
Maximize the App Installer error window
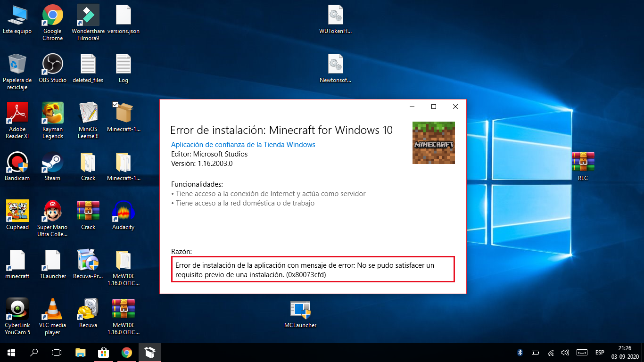pyautogui.click(x=434, y=107)
